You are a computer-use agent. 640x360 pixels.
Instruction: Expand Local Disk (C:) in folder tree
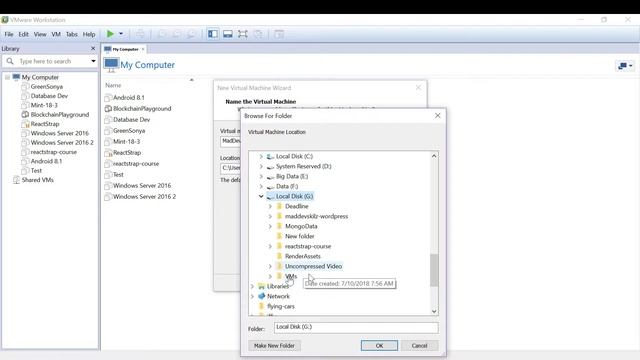pyautogui.click(x=261, y=156)
